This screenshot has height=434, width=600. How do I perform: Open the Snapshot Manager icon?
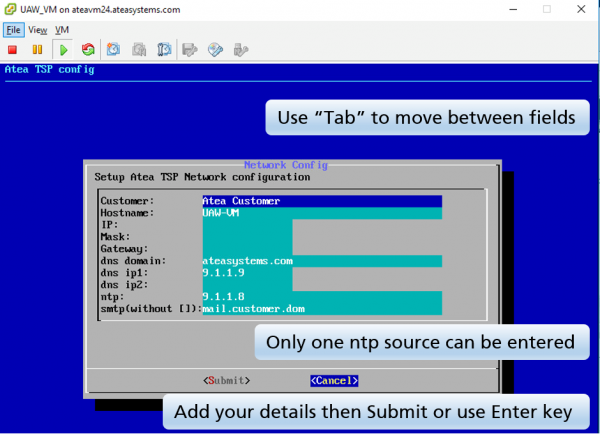pos(164,50)
